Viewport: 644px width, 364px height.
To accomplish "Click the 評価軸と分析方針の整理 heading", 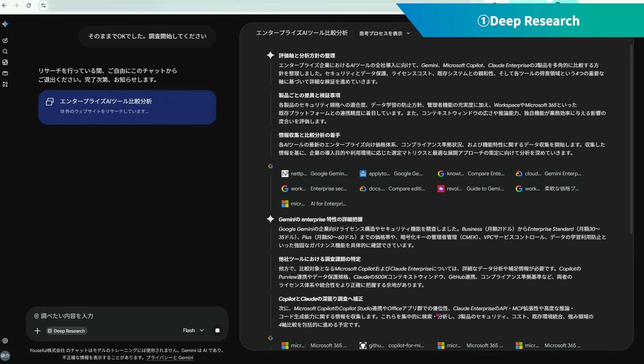I will click(307, 55).
